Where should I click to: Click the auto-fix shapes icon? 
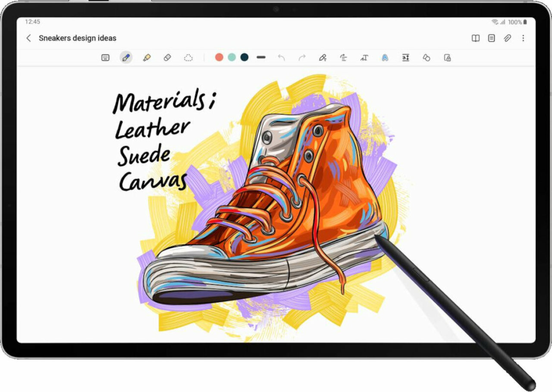[426, 57]
